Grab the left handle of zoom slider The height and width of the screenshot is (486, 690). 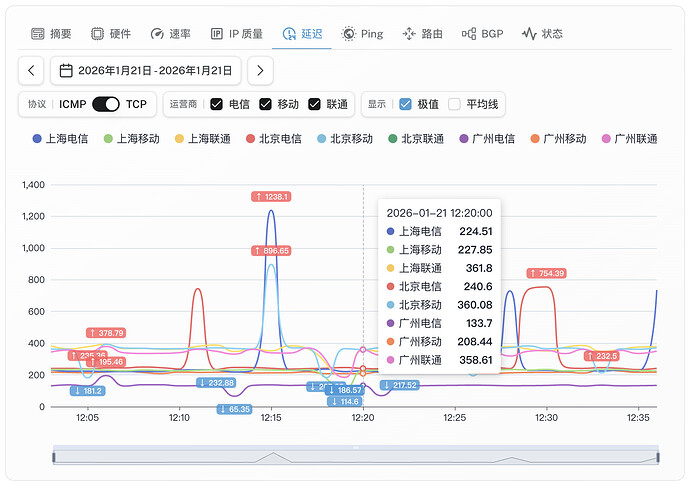tap(54, 457)
